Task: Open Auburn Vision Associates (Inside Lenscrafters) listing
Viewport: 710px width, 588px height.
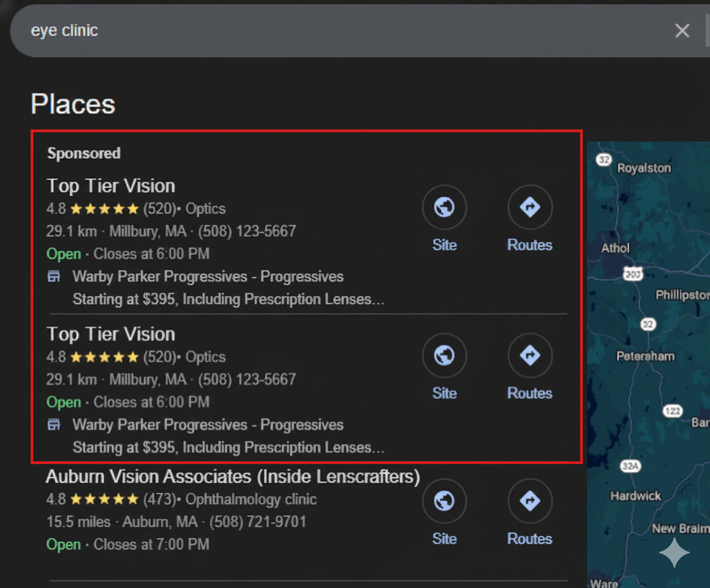Action: [233, 476]
